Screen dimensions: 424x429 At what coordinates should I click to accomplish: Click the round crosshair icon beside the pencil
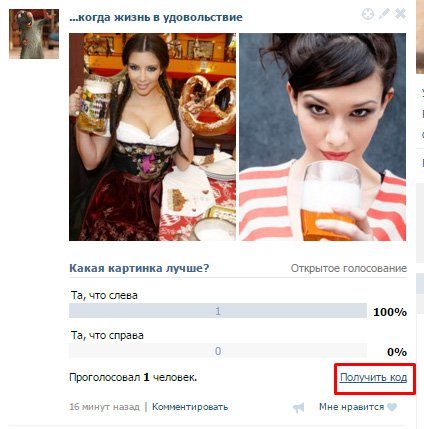coord(368,14)
